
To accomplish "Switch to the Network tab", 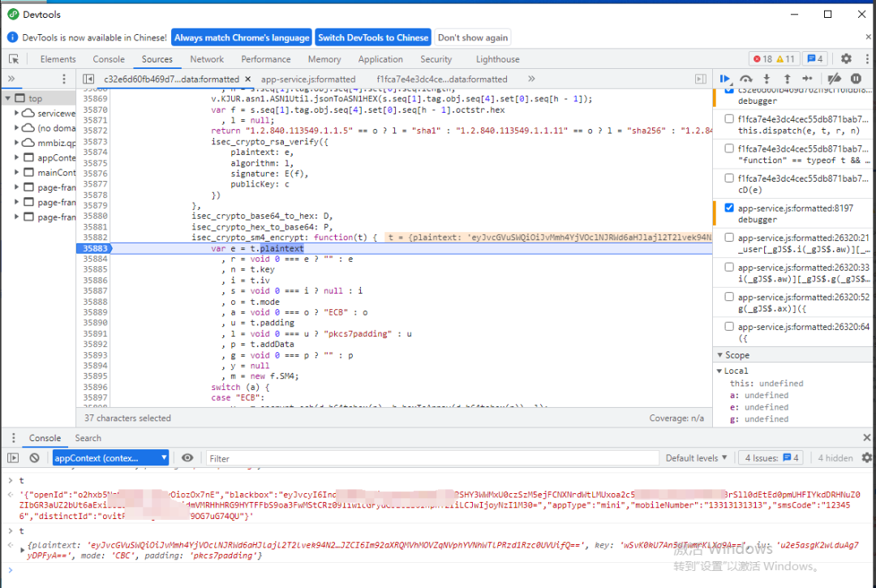I will (207, 59).
